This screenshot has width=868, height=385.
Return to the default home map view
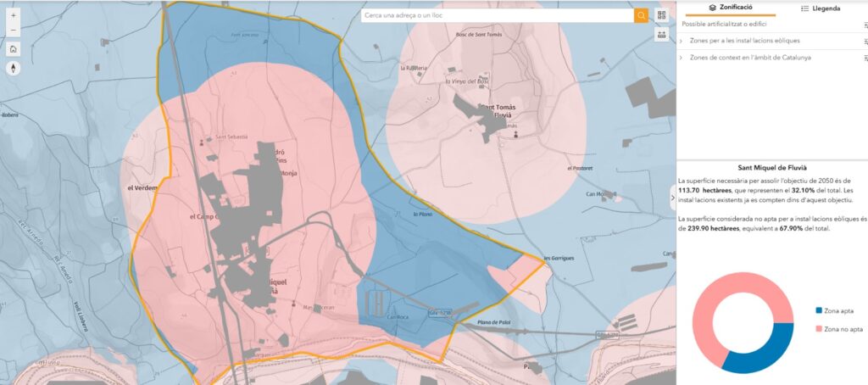coord(14,49)
